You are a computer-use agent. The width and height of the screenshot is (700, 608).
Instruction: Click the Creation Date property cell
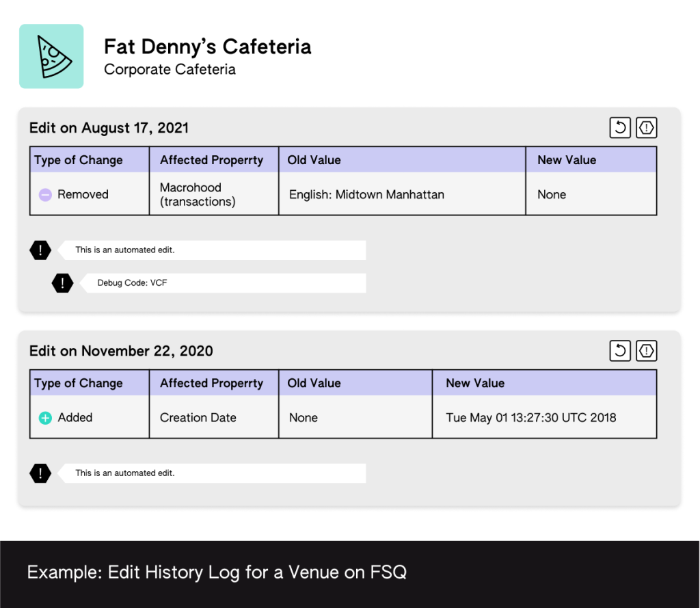[x=198, y=418]
